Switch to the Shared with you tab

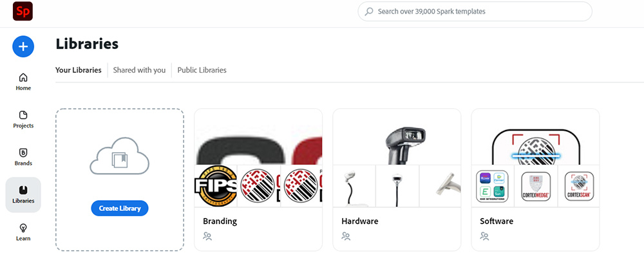[139, 70]
